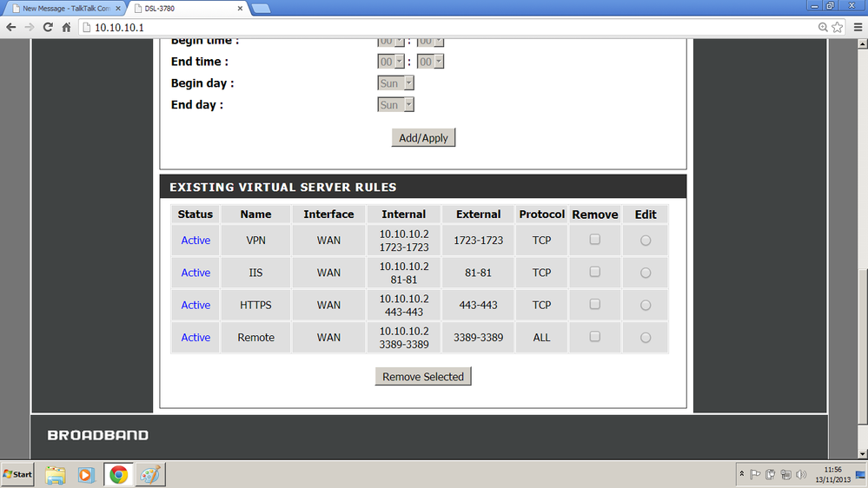Open Windows Explorer from the taskbar
868x488 pixels.
(x=56, y=475)
